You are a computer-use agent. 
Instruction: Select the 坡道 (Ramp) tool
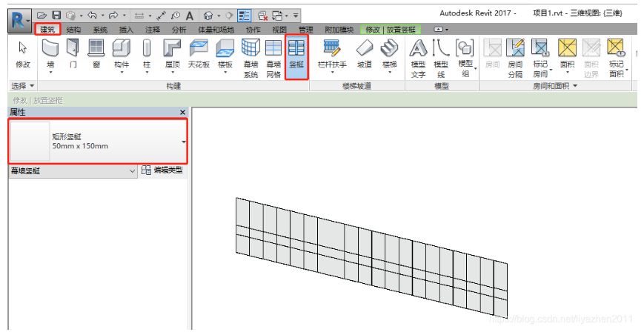click(365, 53)
